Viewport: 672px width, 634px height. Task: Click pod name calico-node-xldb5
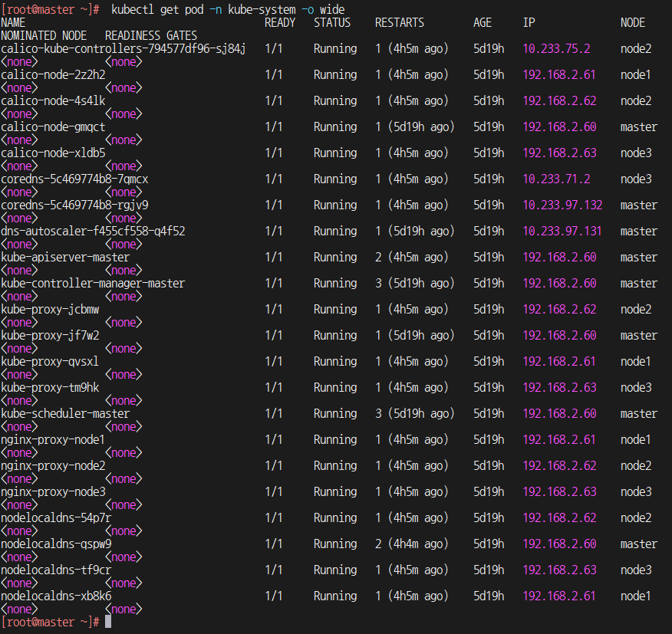point(53,153)
